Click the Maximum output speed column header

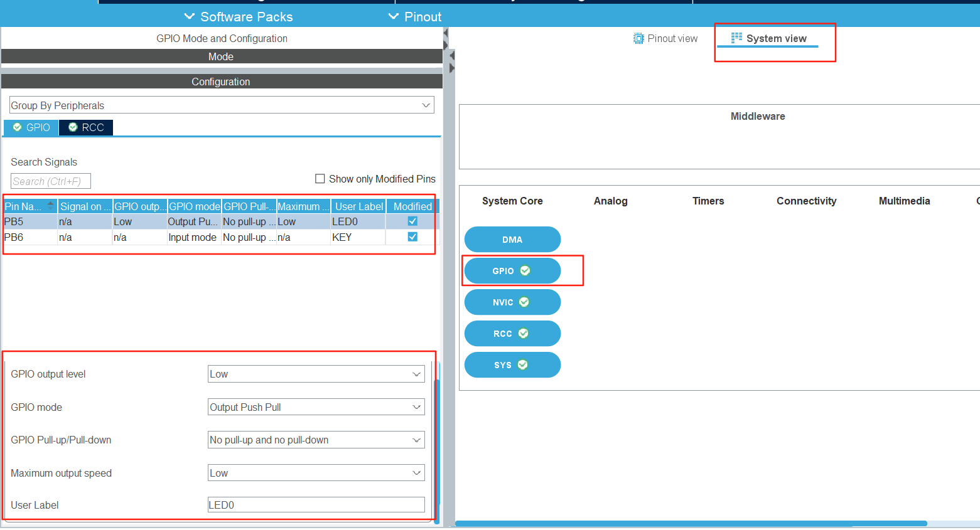pos(304,206)
